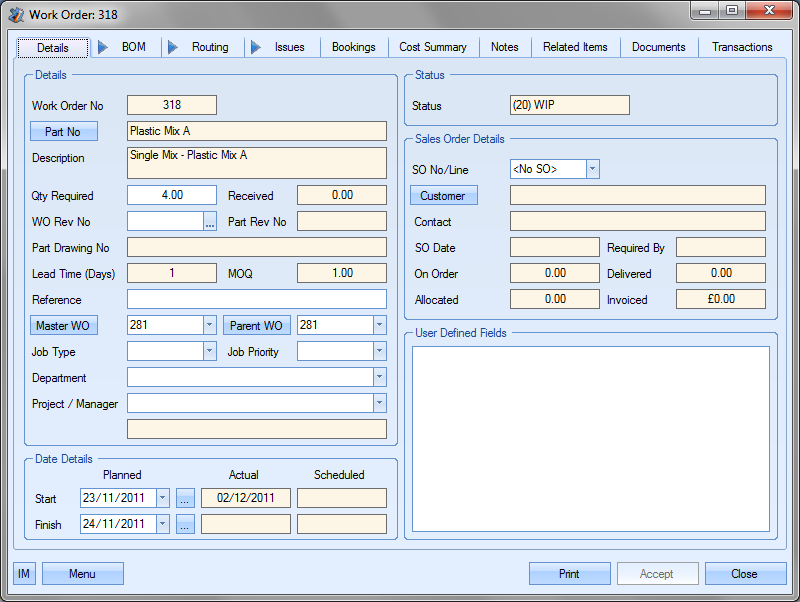Open the Department combo box
Screen dimensions: 800x602
pyautogui.click(x=379, y=377)
